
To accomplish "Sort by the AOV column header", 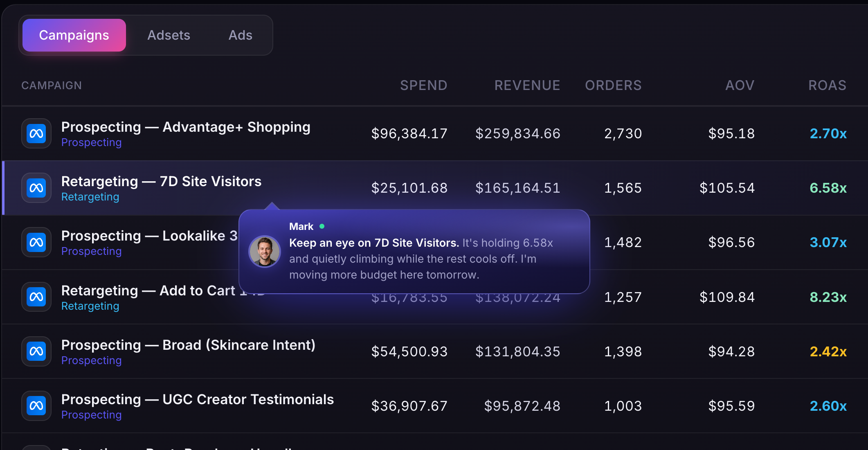I will click(x=740, y=85).
